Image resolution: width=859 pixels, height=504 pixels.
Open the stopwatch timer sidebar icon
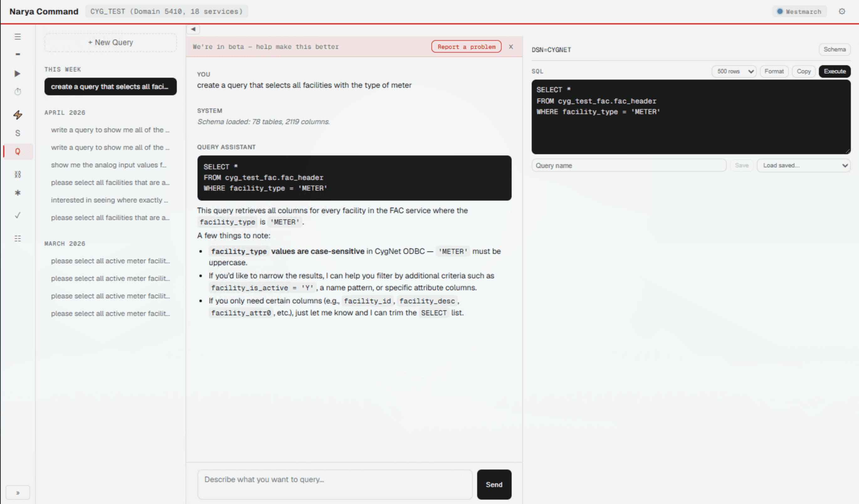pos(18,92)
